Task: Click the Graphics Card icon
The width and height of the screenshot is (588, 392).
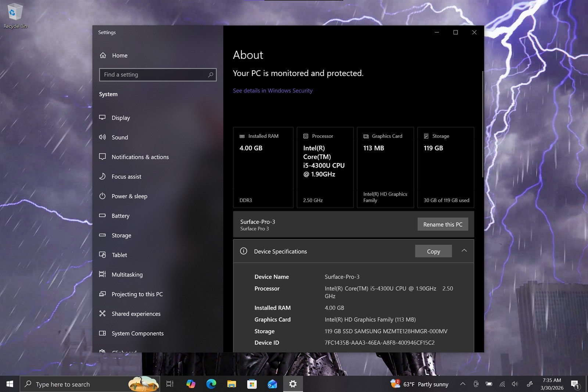Action: click(366, 136)
